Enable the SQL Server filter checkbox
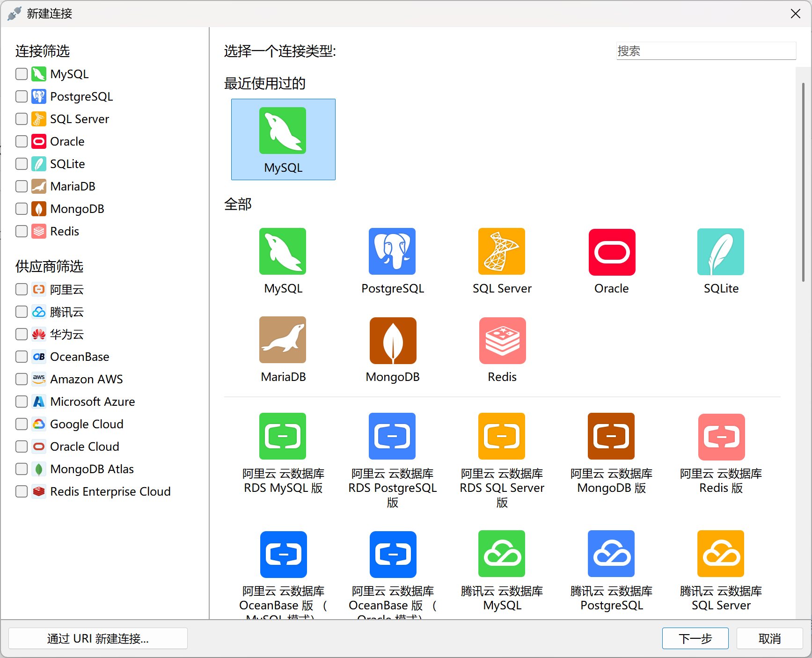Image resolution: width=812 pixels, height=658 pixels. pyautogui.click(x=22, y=119)
